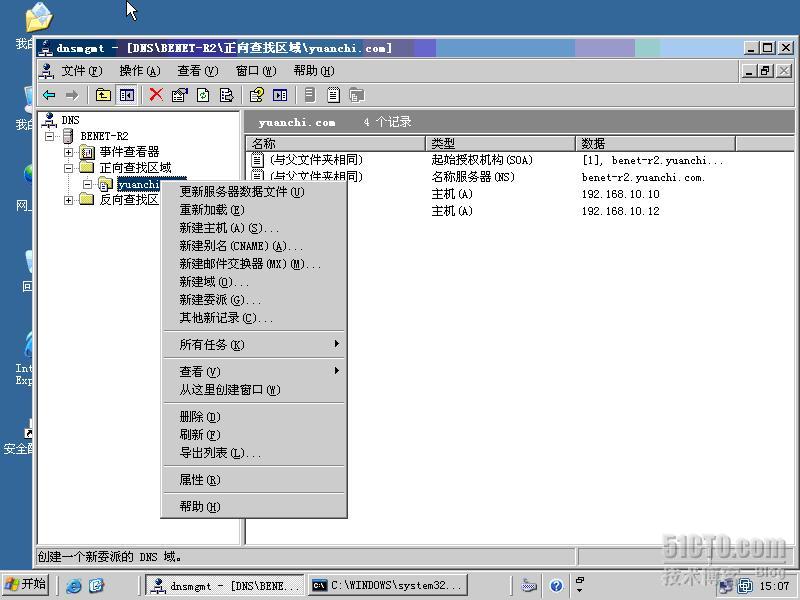
Task: Click the 15:07 clock in system tray
Action: click(774, 586)
